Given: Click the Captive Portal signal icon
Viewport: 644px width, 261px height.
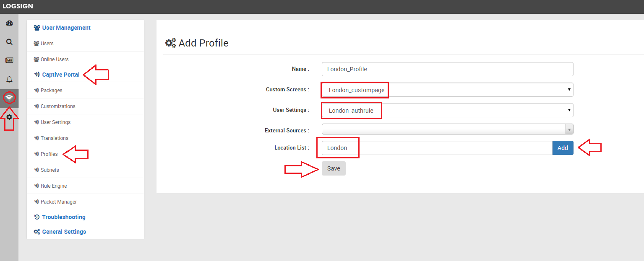Looking at the screenshot, I should click(37, 75).
